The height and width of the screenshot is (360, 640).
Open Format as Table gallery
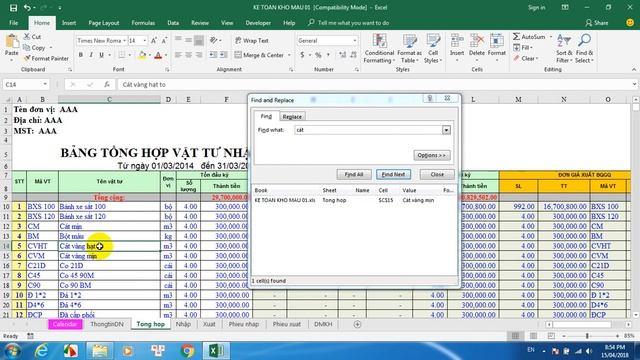(x=409, y=49)
